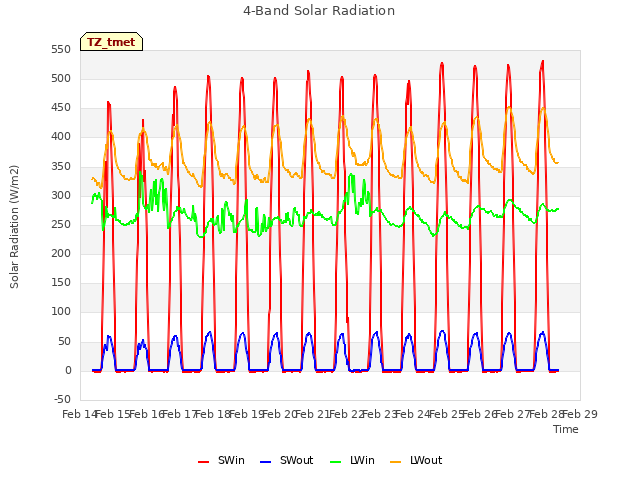The height and width of the screenshot is (480, 640).
Task: Click the Feb 14 x-axis date label
Action: pos(79,414)
